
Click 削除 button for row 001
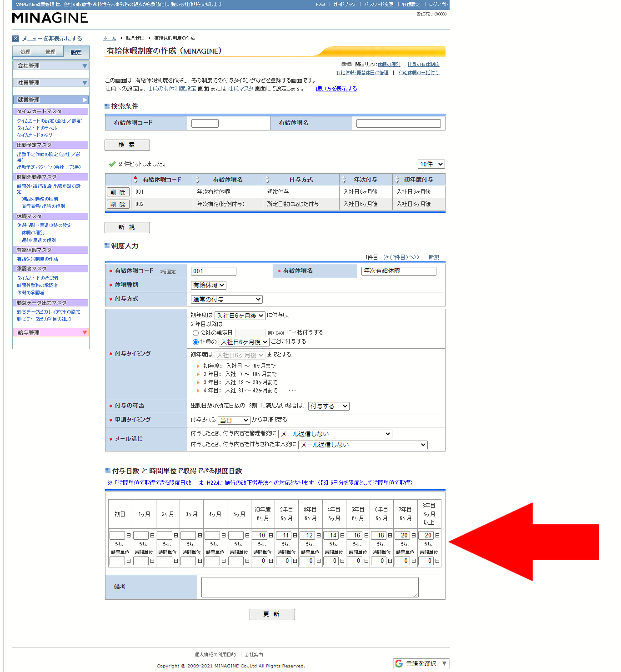pos(118,192)
